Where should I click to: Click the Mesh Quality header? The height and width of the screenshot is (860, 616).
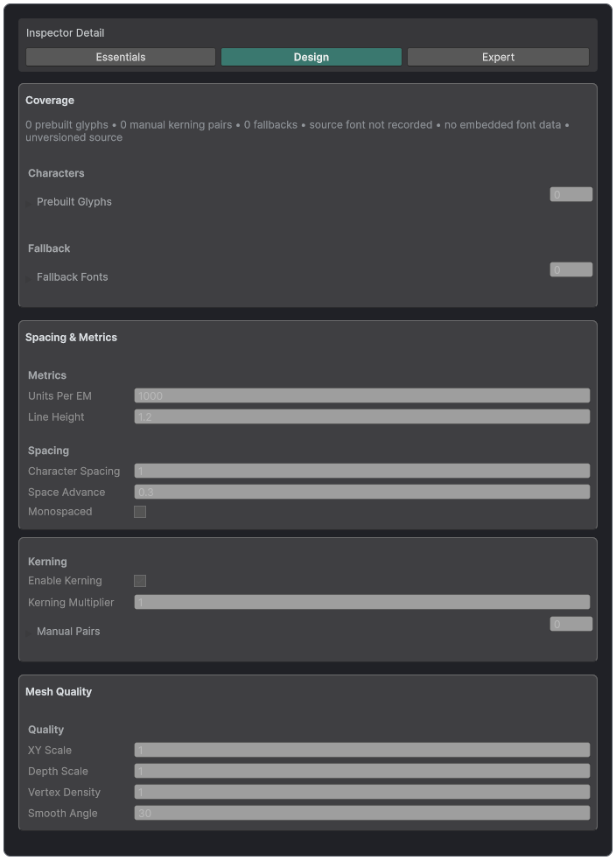click(x=59, y=692)
